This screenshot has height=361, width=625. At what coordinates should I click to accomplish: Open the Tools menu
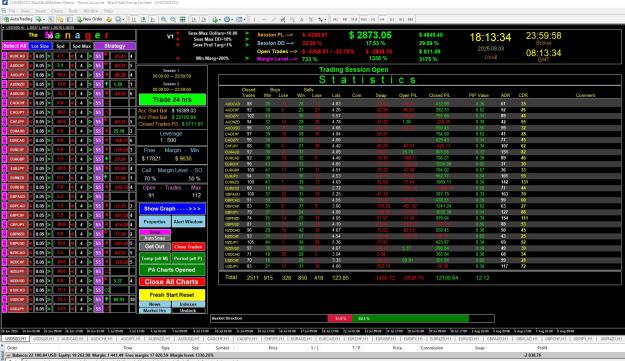[73, 11]
